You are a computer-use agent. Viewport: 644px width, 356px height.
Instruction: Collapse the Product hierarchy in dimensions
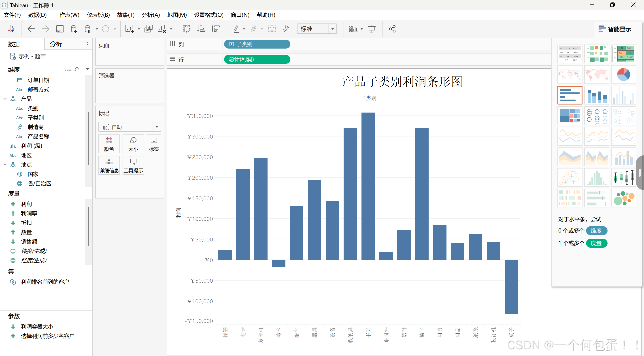click(x=5, y=99)
